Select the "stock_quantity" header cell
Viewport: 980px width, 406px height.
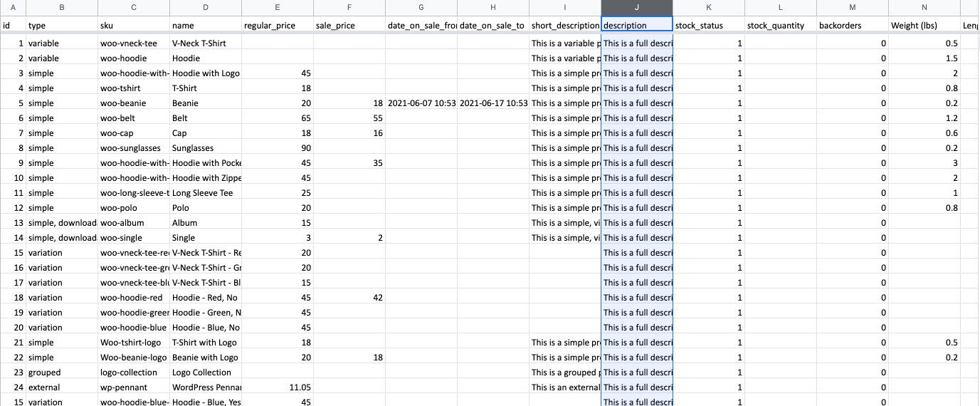point(781,26)
